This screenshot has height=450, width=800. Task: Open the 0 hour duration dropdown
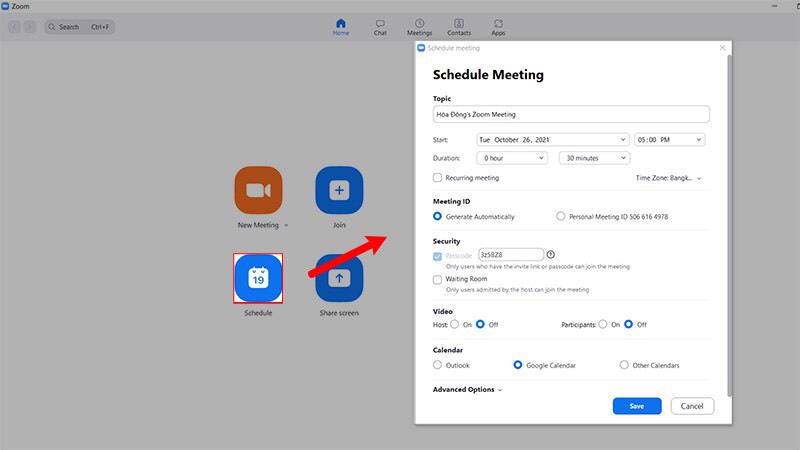click(512, 158)
